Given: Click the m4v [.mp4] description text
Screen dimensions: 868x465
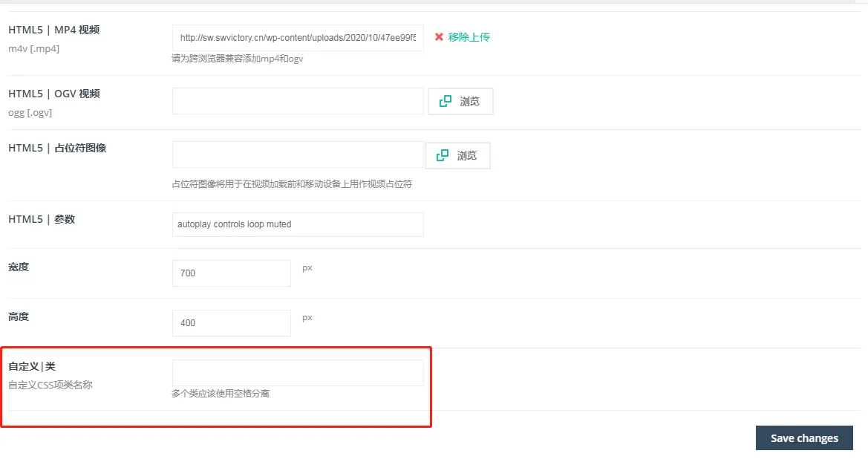Looking at the screenshot, I should (x=33, y=49).
